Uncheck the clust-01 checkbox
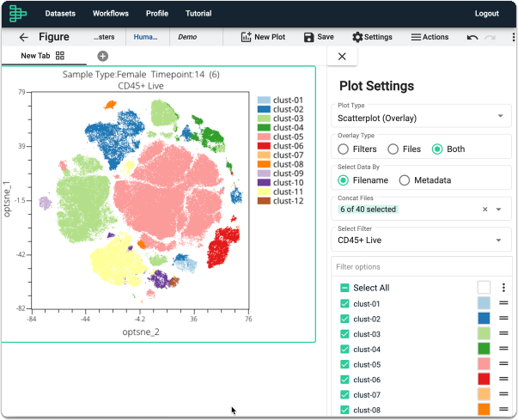Viewport: 518px width, 420px height. [344, 304]
